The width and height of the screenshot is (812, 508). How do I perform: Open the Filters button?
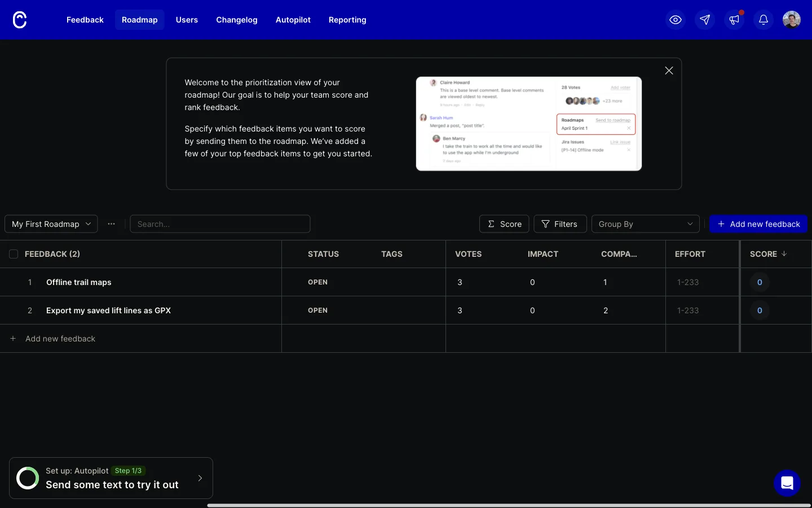(x=560, y=224)
